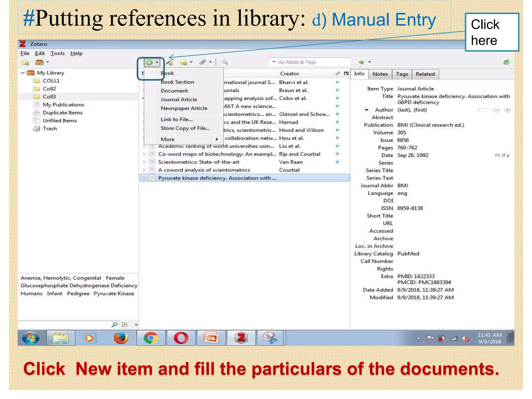Screen dimensions: 532x399
Task: Click the Sync with Zotero icon
Action: (507, 62)
